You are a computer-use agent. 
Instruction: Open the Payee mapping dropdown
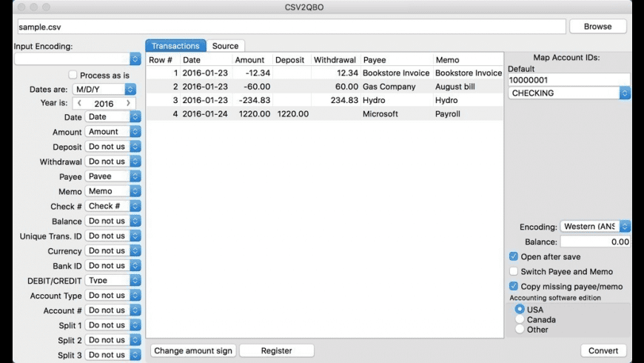point(113,176)
